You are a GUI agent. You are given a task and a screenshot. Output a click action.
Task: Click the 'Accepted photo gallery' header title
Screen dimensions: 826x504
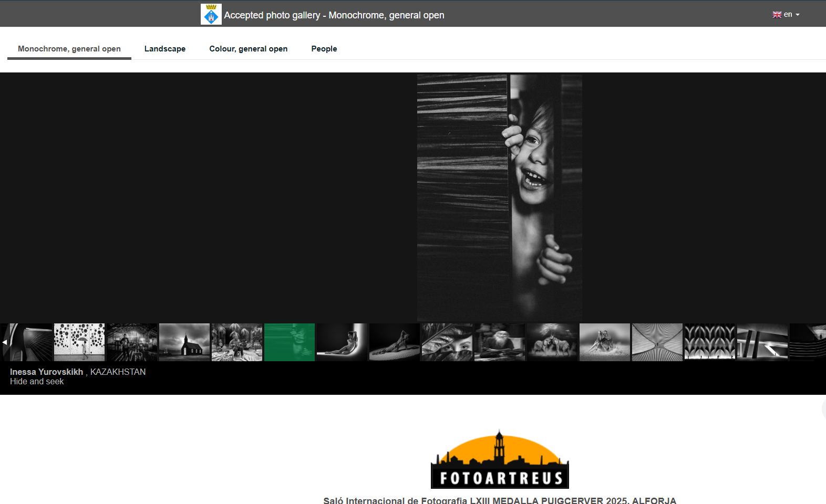click(334, 15)
